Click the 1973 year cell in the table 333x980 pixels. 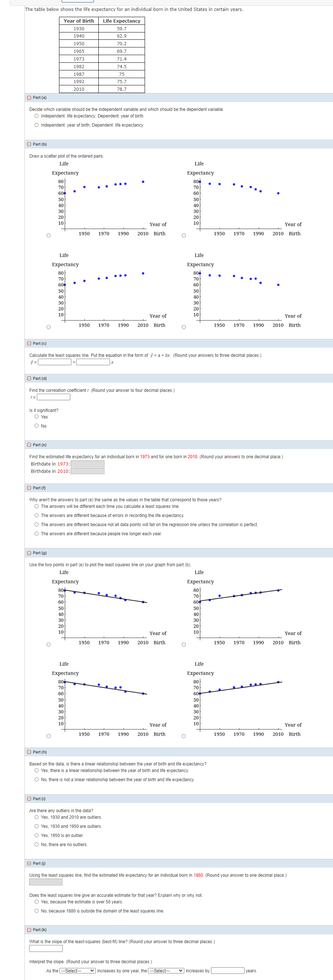(x=79, y=59)
